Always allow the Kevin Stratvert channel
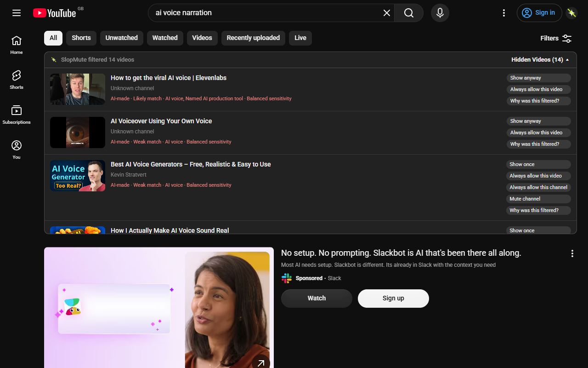Viewport: 588px width, 368px height. [x=539, y=187]
